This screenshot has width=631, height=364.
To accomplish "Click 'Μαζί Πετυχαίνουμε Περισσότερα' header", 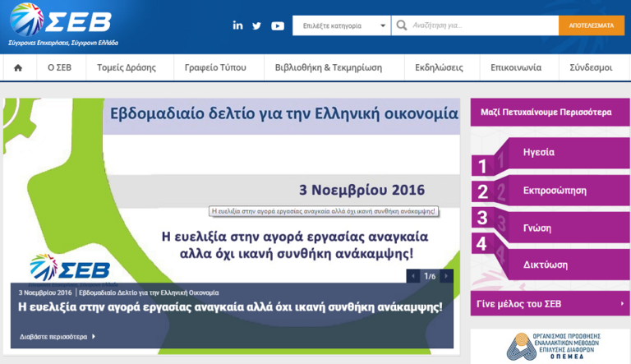I will (x=550, y=112).
